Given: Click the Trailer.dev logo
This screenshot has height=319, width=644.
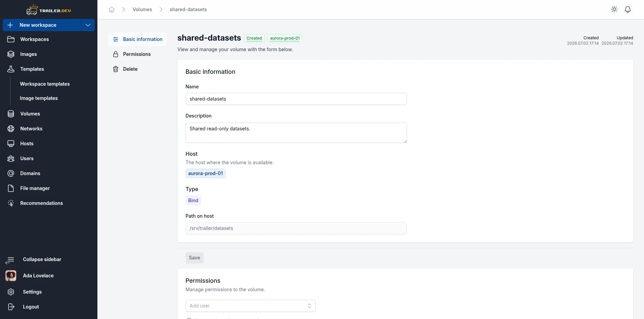Looking at the screenshot, I should pyautogui.click(x=49, y=10).
